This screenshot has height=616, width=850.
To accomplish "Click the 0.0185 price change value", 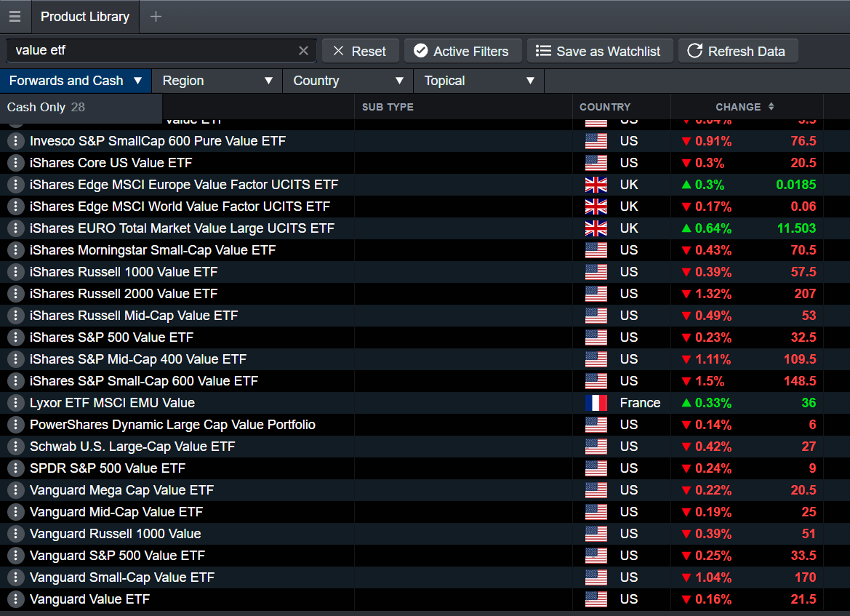I will 795,185.
